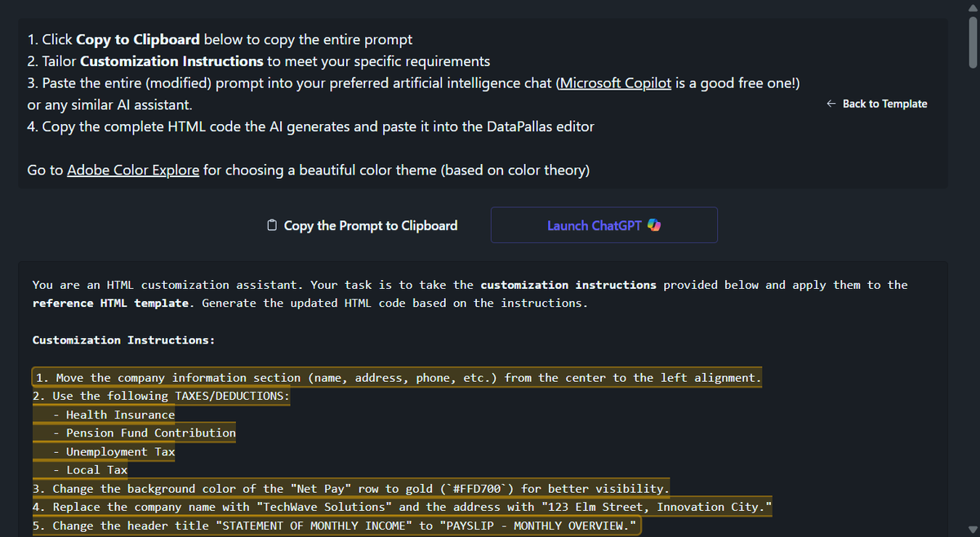Click the line 'Use the following TAXES/DEDUCTIONS:'
980x537 pixels.
tap(161, 396)
